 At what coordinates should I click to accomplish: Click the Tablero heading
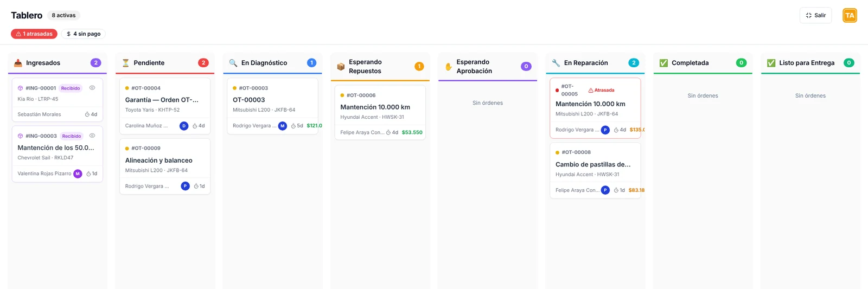(x=27, y=15)
